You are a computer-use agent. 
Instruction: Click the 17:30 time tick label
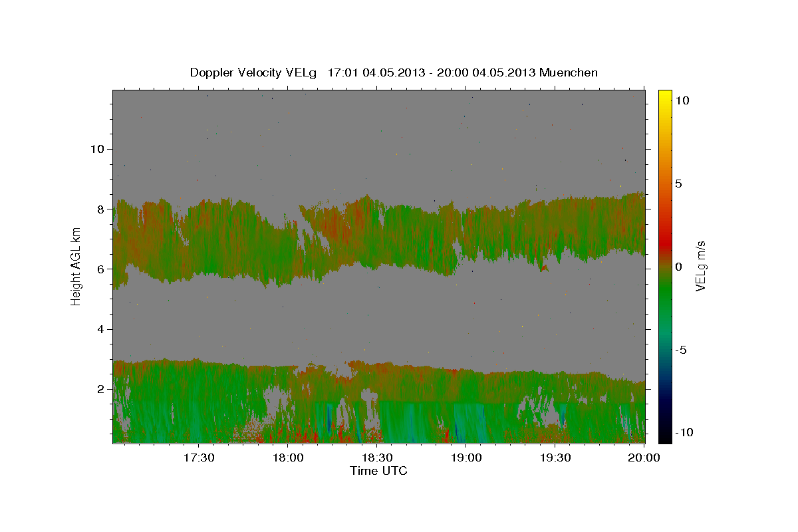(199, 458)
